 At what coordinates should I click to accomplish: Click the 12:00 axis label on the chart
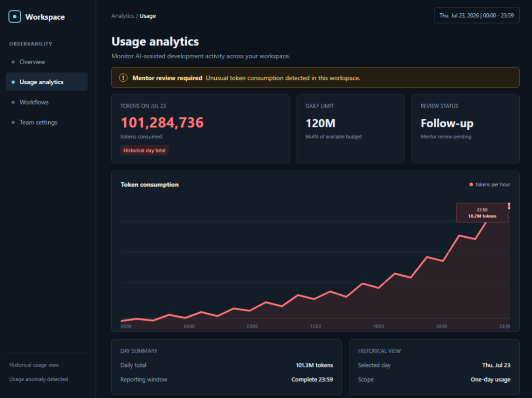click(315, 326)
